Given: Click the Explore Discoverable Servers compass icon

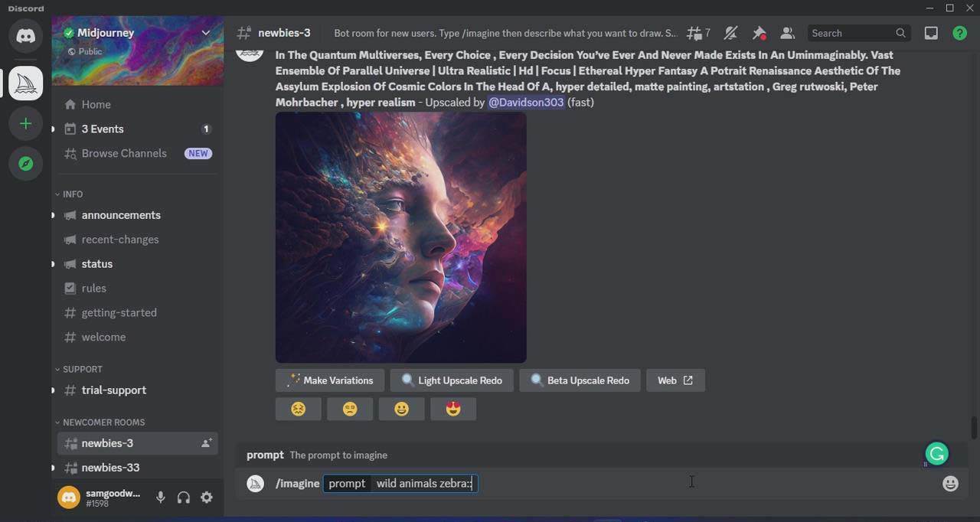Looking at the screenshot, I should pyautogui.click(x=25, y=163).
